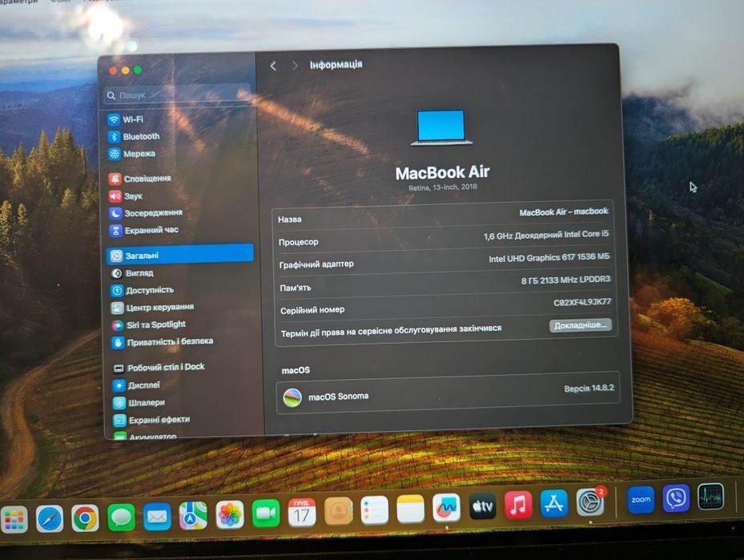Click the serial number C02XF4L9JK77
744x560 pixels.
[x=582, y=302]
